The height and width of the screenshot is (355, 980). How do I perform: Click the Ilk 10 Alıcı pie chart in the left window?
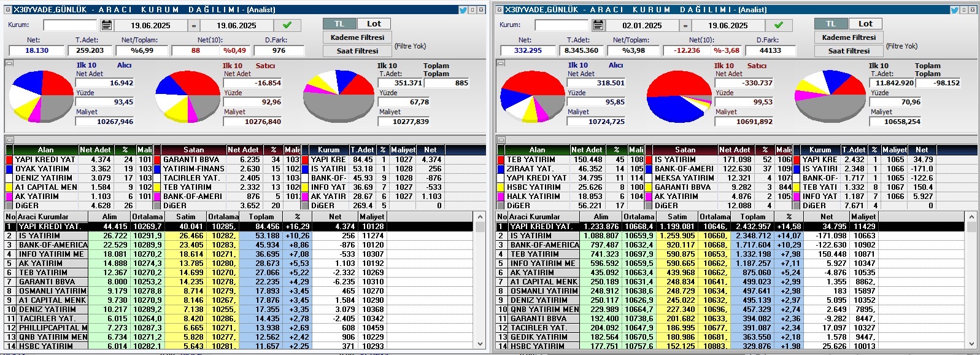pos(42,97)
